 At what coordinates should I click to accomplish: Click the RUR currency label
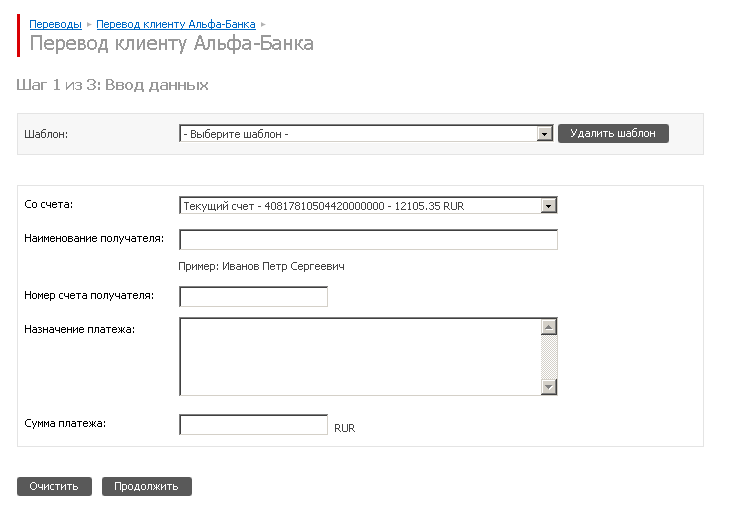pos(345,428)
